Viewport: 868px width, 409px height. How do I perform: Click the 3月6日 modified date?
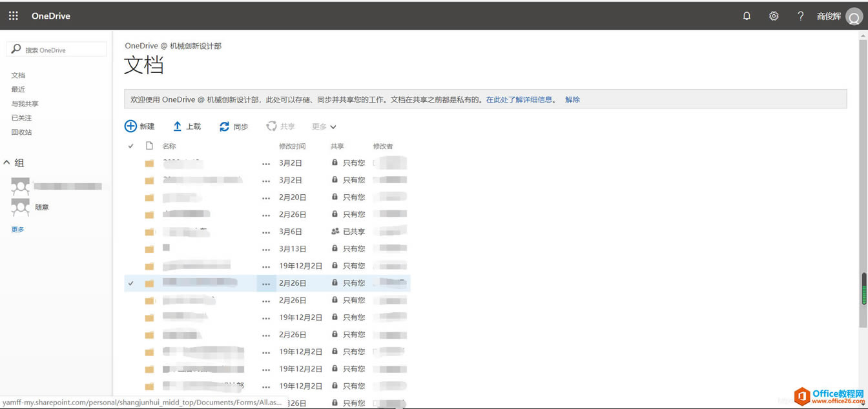(290, 232)
